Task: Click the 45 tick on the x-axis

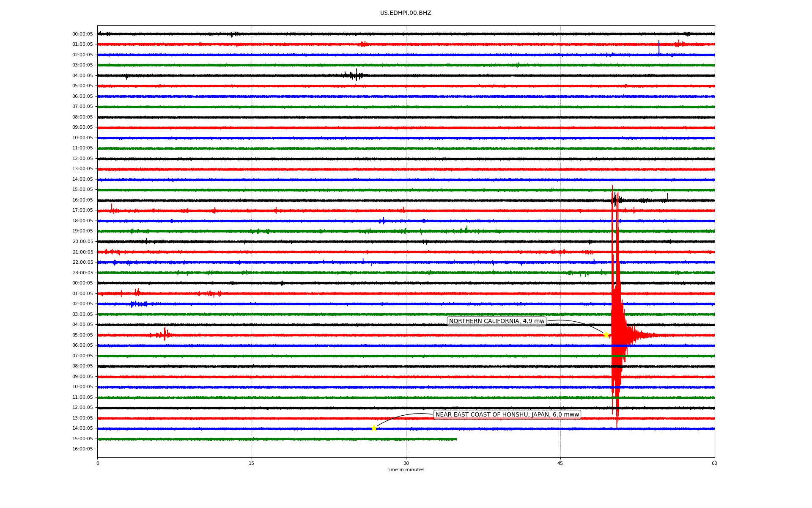Action: (x=560, y=463)
